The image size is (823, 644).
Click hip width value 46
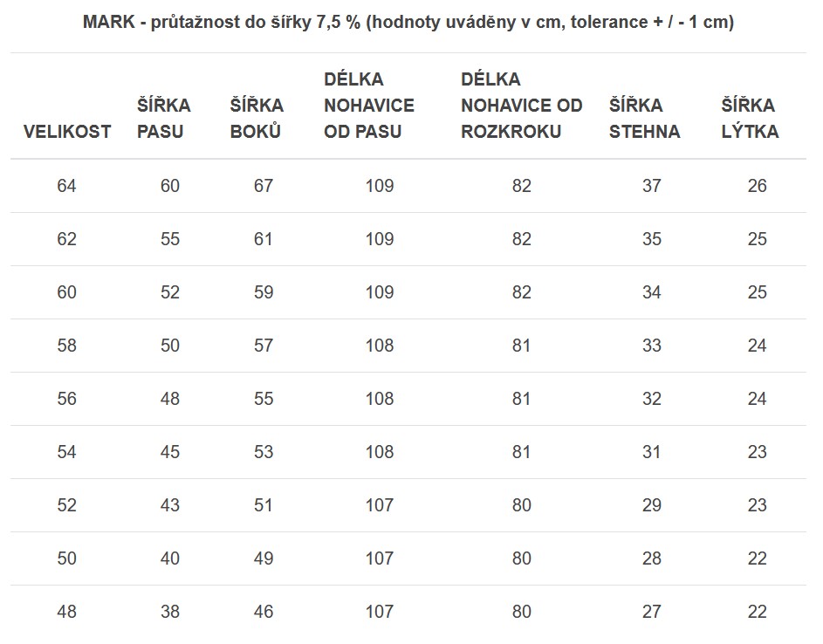(264, 612)
